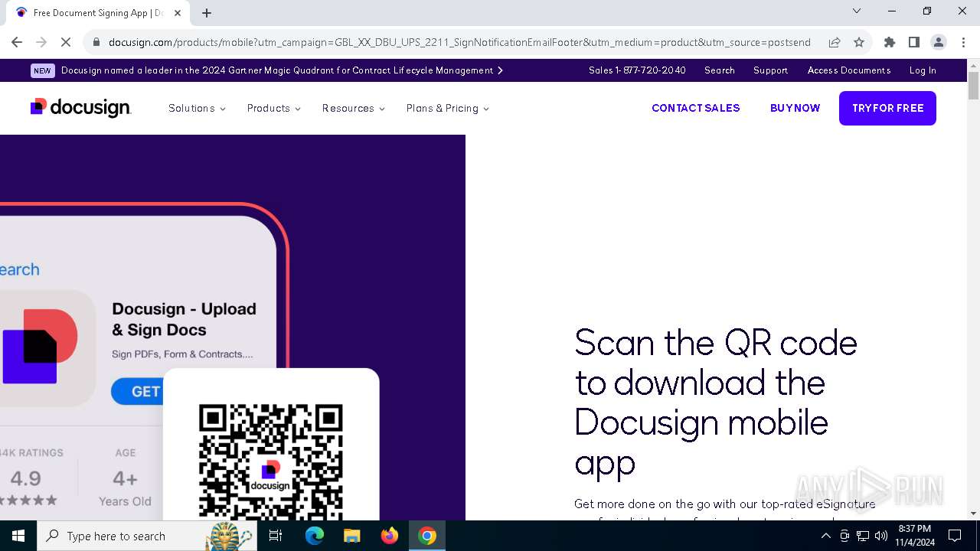Open Task View on taskbar
The width and height of the screenshot is (980, 551).
(x=276, y=536)
